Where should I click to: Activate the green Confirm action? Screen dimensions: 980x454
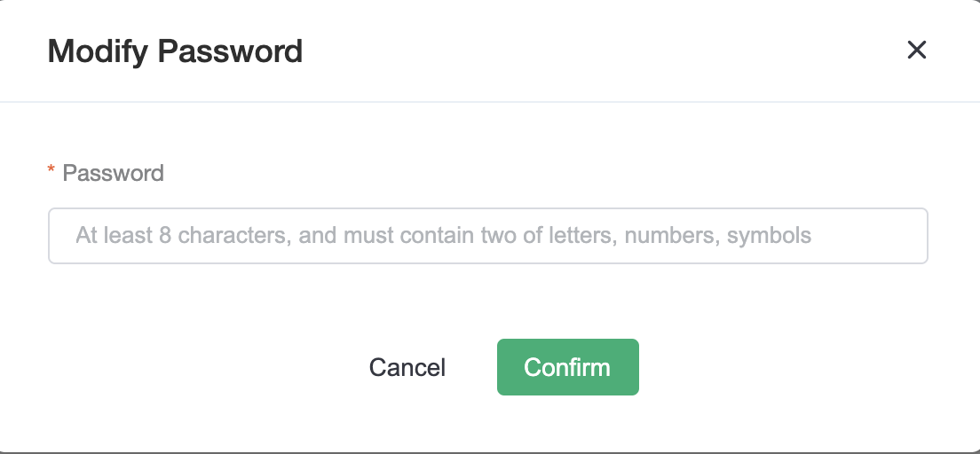click(x=567, y=367)
